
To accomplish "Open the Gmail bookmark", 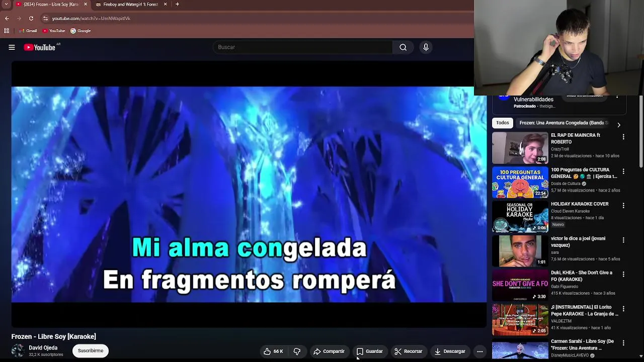I will pos(28,31).
